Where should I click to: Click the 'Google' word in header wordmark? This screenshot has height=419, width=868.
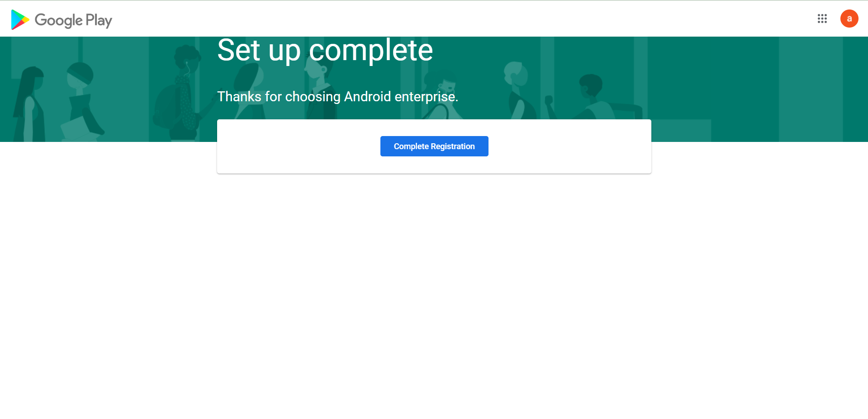58,20
